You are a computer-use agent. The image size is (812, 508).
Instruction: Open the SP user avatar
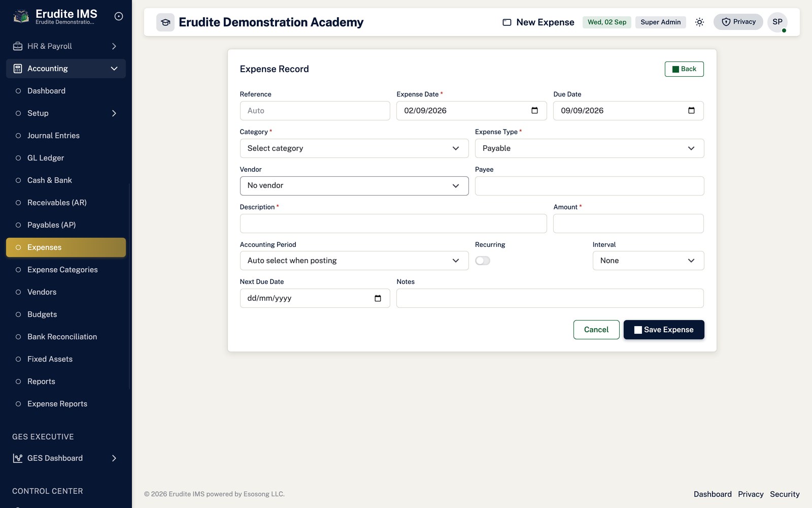777,22
